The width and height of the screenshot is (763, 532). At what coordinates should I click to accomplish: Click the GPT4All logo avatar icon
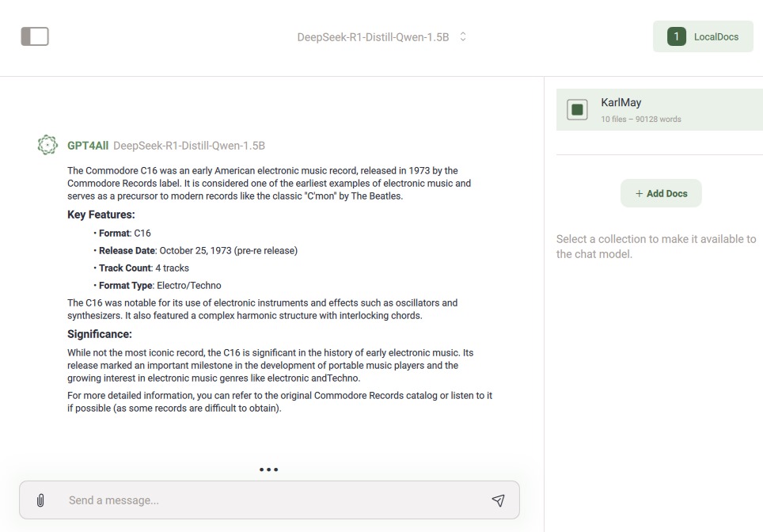[47, 146]
